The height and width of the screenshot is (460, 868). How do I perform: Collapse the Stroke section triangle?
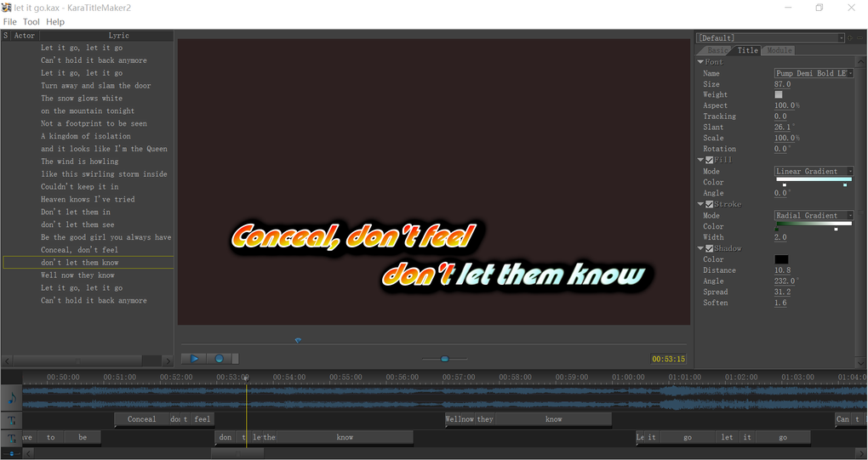700,204
